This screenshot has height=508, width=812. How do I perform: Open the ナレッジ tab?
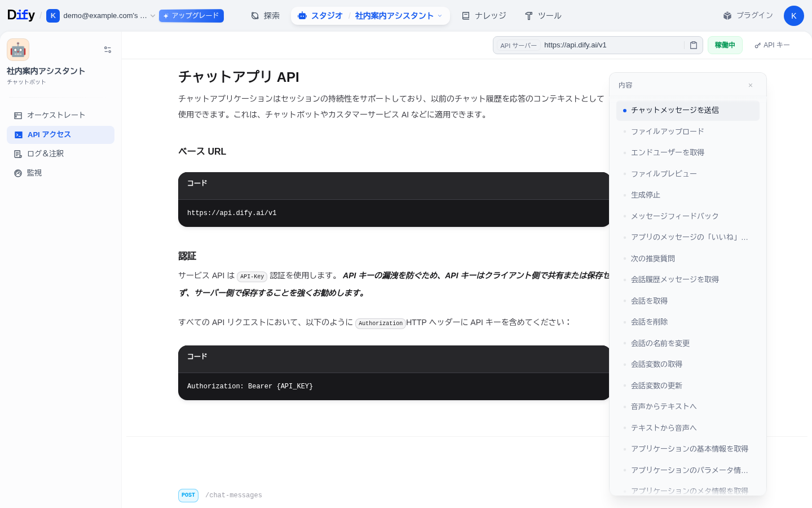(484, 16)
